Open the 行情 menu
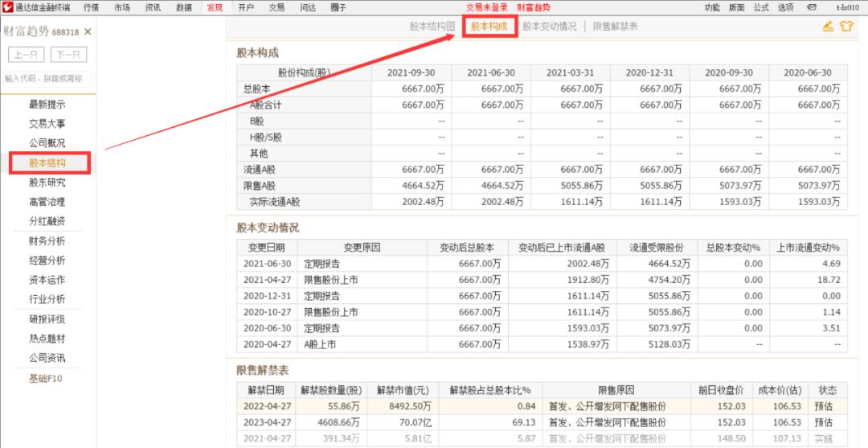 tap(92, 7)
